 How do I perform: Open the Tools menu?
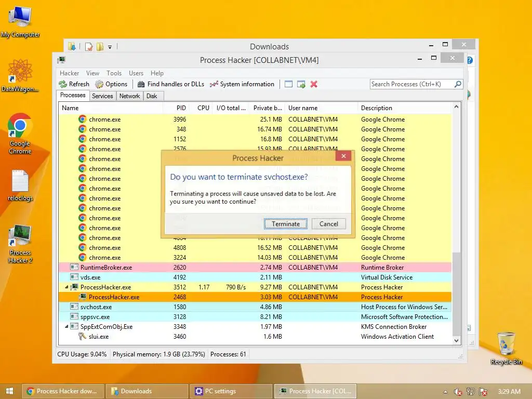[x=114, y=73]
